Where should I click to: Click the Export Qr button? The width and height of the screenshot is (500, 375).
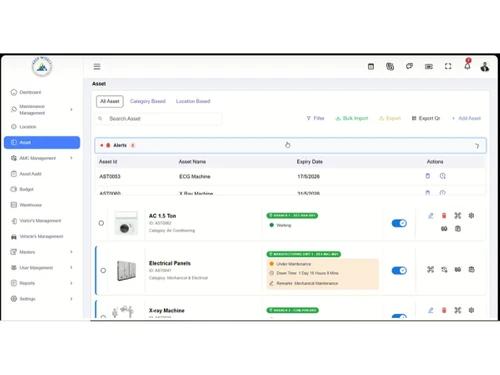pyautogui.click(x=426, y=118)
